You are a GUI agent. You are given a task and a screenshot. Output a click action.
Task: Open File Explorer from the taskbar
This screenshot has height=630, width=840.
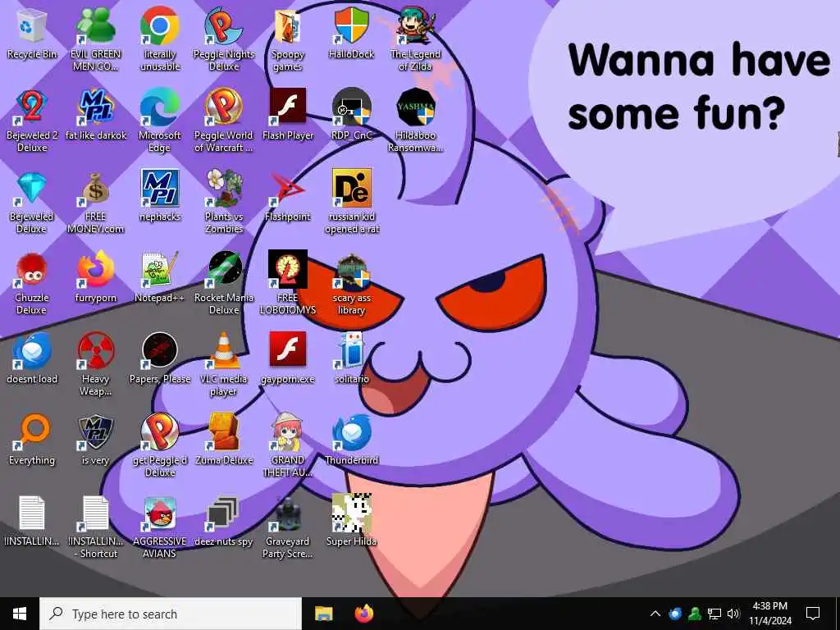pos(323,614)
